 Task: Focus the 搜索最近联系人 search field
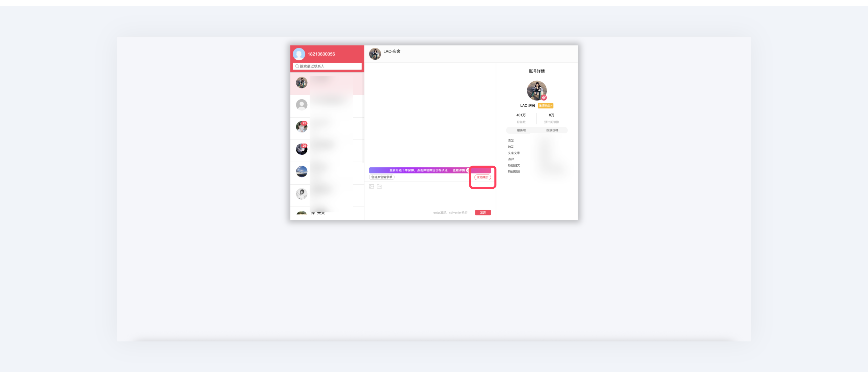(x=327, y=66)
